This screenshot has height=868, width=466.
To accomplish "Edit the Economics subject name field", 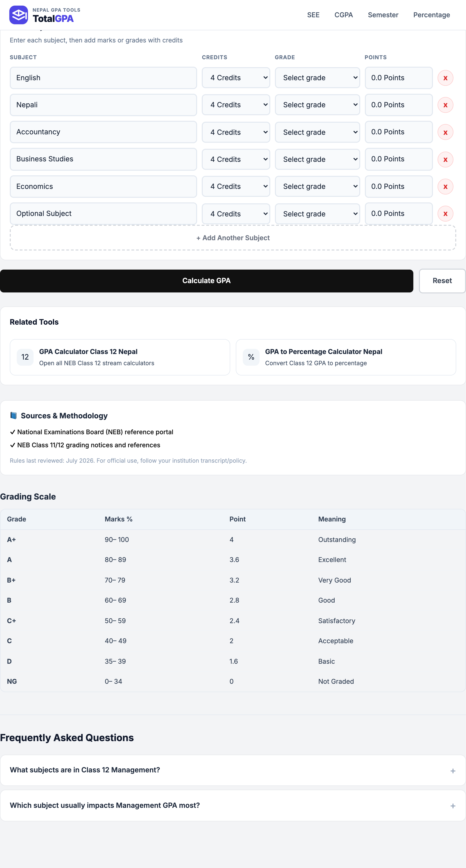I will coord(103,186).
